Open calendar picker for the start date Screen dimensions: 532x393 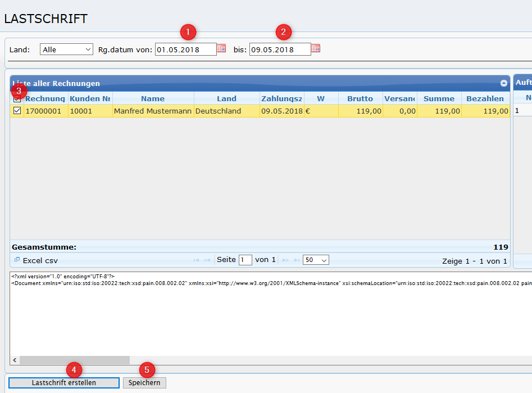[221, 49]
